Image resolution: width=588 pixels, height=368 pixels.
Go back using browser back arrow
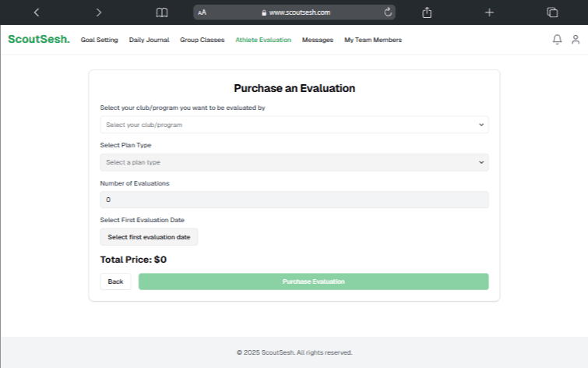[37, 12]
